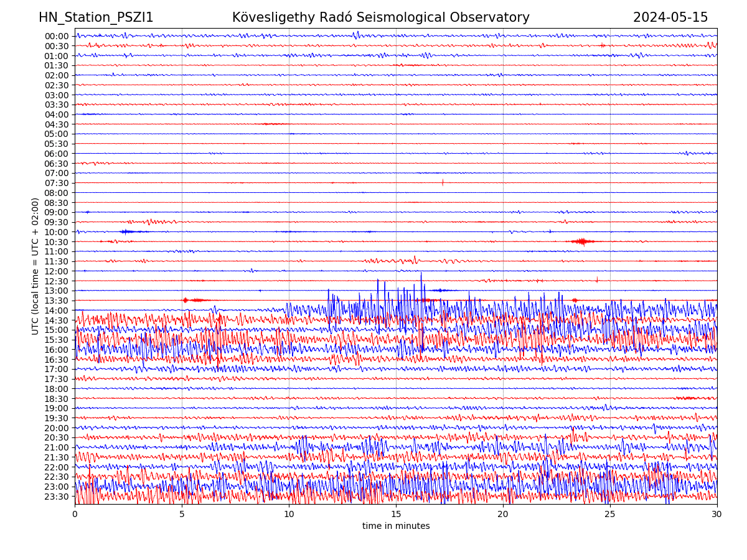Click the red burst on the 18:30 trace
This screenshot has width=747, height=560.
686,398
